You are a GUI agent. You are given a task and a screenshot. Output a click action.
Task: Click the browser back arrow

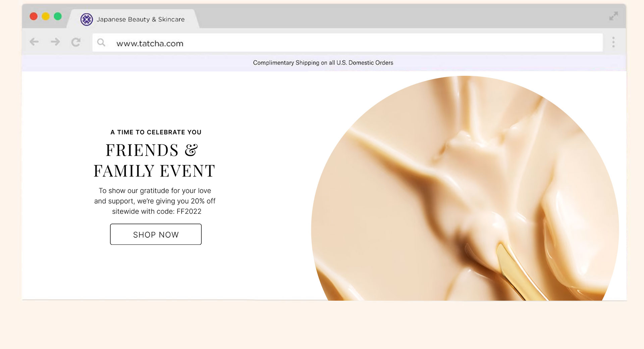pyautogui.click(x=34, y=42)
